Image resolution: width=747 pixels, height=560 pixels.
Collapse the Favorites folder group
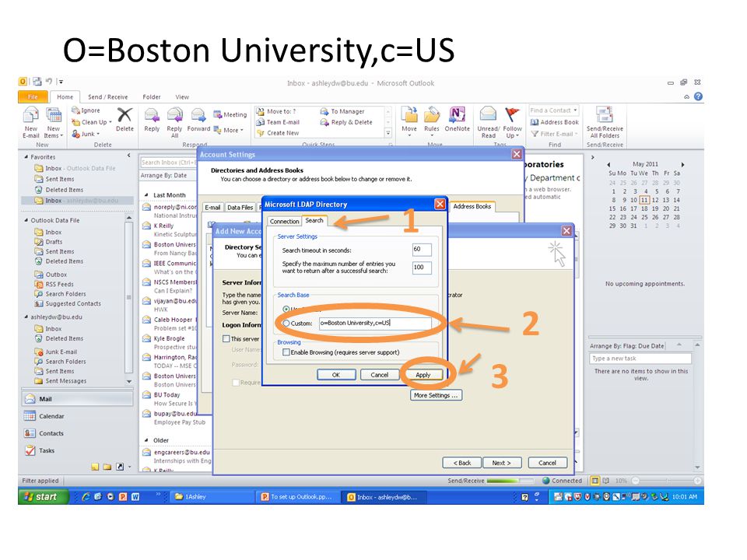coord(26,156)
